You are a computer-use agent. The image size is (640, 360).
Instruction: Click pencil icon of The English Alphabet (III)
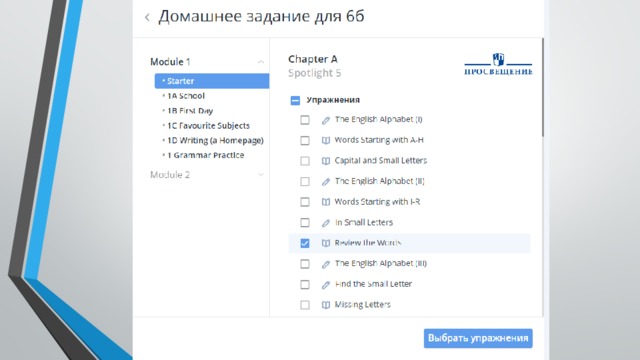[325, 264]
